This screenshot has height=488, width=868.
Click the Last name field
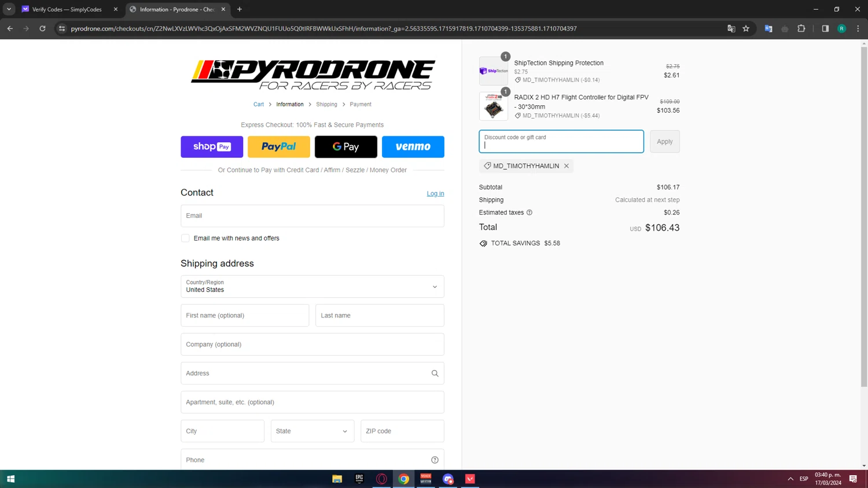click(380, 316)
